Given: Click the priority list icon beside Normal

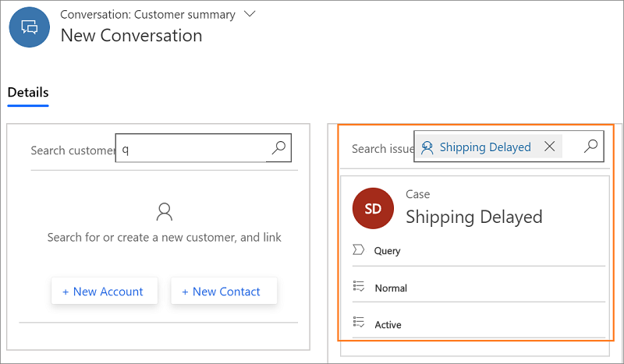Looking at the screenshot, I should pyautogui.click(x=359, y=287).
